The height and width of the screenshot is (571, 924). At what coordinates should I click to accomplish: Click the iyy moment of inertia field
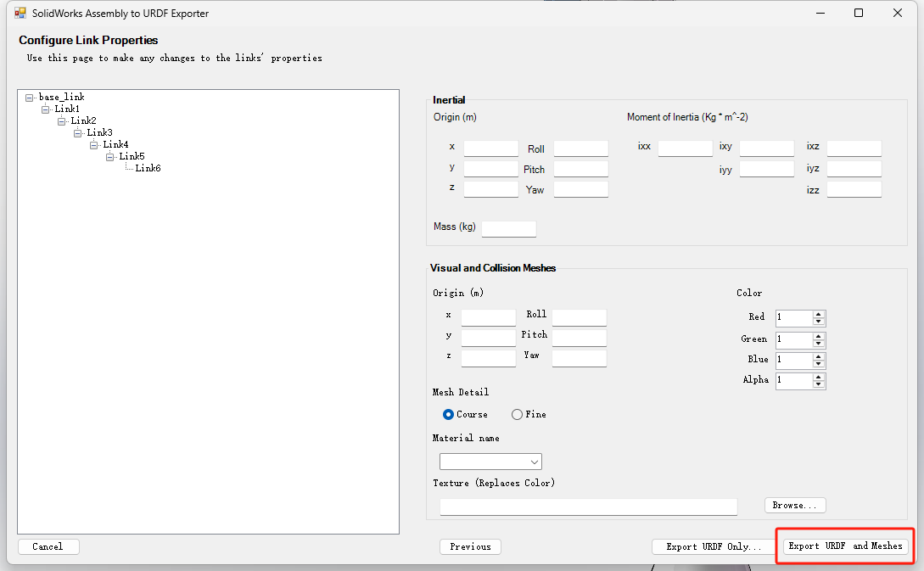(x=767, y=169)
